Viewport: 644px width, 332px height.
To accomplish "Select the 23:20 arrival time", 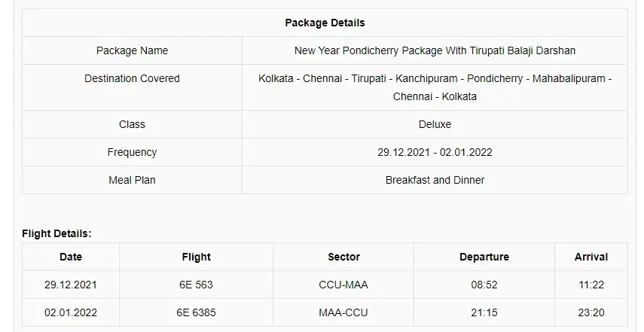I will point(591,312).
